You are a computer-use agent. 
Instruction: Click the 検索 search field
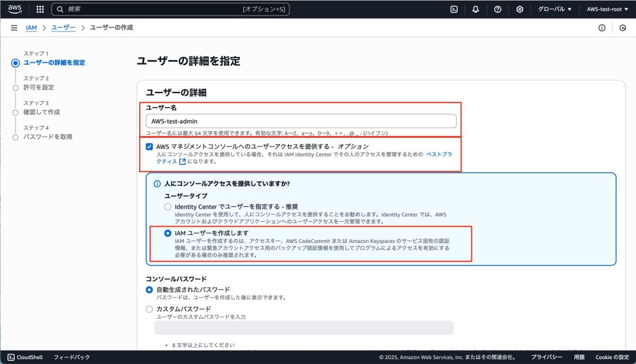(x=170, y=9)
